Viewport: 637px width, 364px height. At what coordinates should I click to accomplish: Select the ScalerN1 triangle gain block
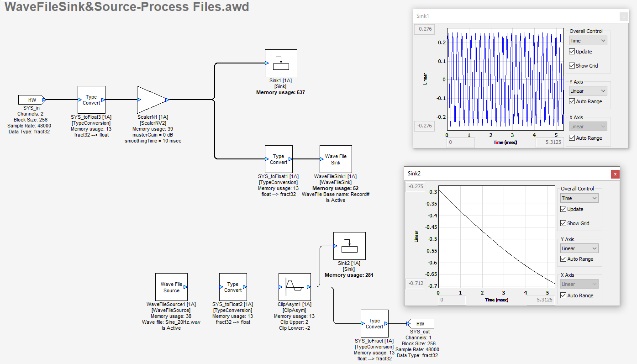tap(151, 99)
